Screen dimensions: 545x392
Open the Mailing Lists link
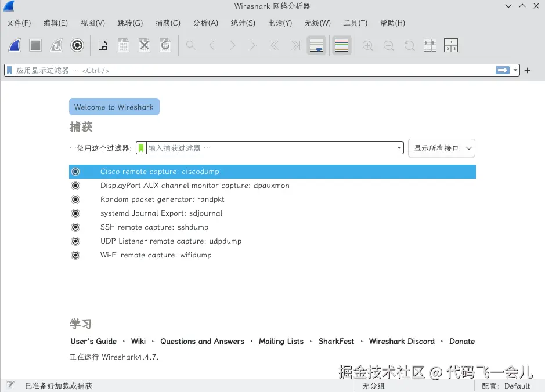(281, 342)
